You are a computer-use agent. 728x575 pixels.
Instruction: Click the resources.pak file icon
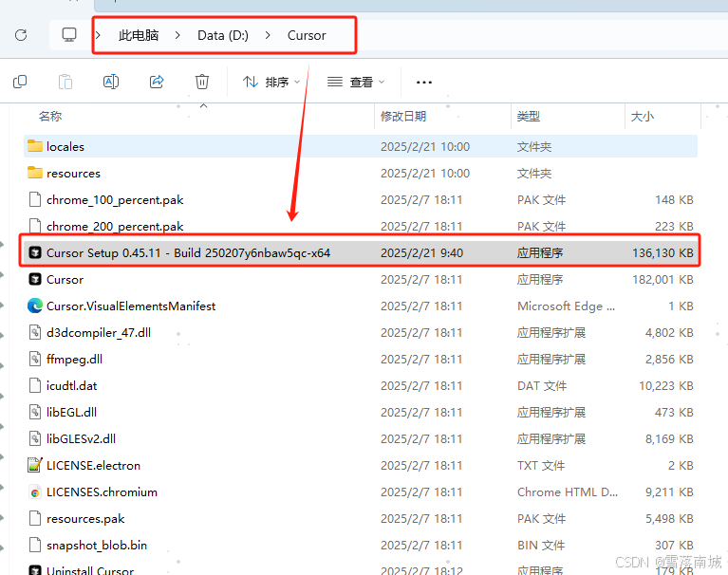click(x=35, y=518)
